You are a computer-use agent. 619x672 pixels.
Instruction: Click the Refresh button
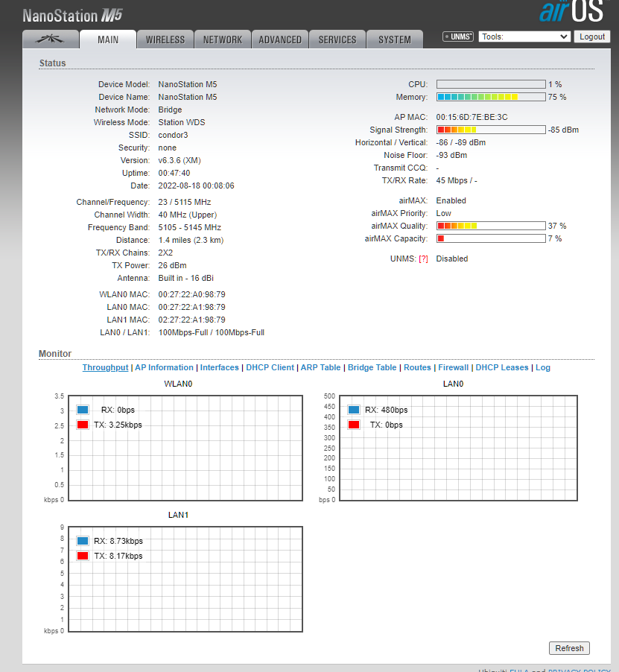569,648
